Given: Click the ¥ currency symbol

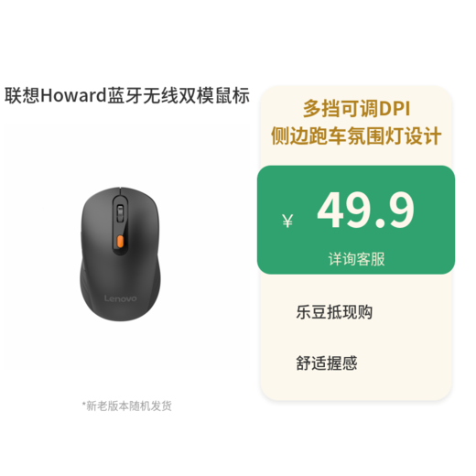Looking at the screenshot, I should click(x=287, y=221).
